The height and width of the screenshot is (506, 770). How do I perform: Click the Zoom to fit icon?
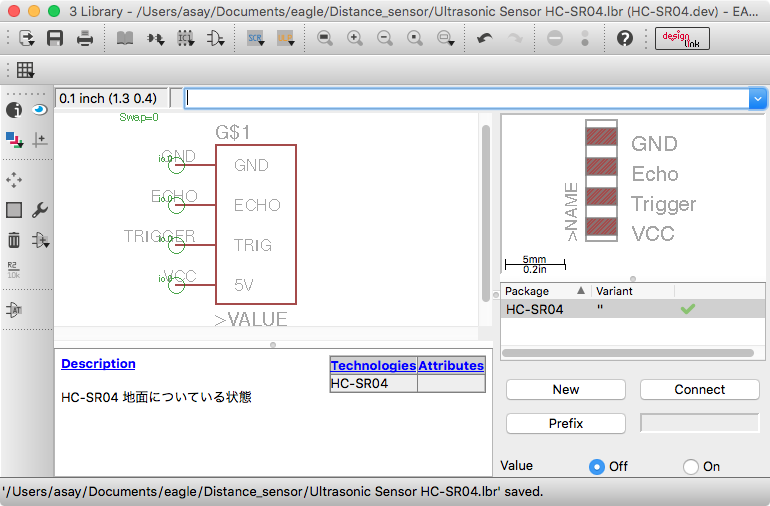(325, 38)
